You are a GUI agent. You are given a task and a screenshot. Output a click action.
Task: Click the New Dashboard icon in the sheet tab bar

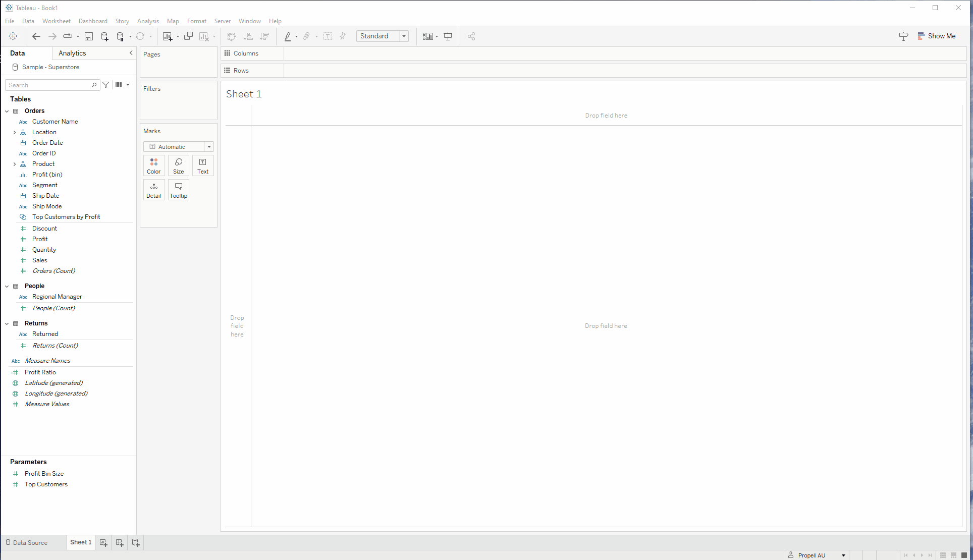(120, 543)
